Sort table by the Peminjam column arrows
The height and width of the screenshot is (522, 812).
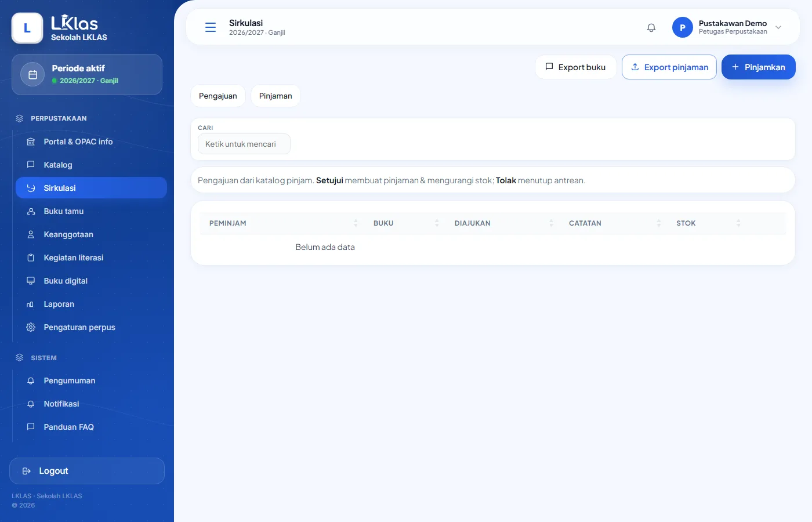[356, 223]
